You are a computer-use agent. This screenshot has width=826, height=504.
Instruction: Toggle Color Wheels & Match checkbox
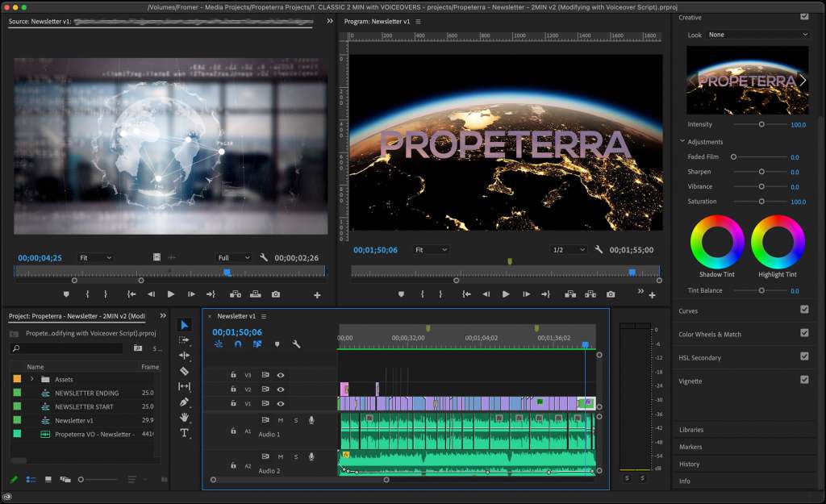click(x=804, y=332)
